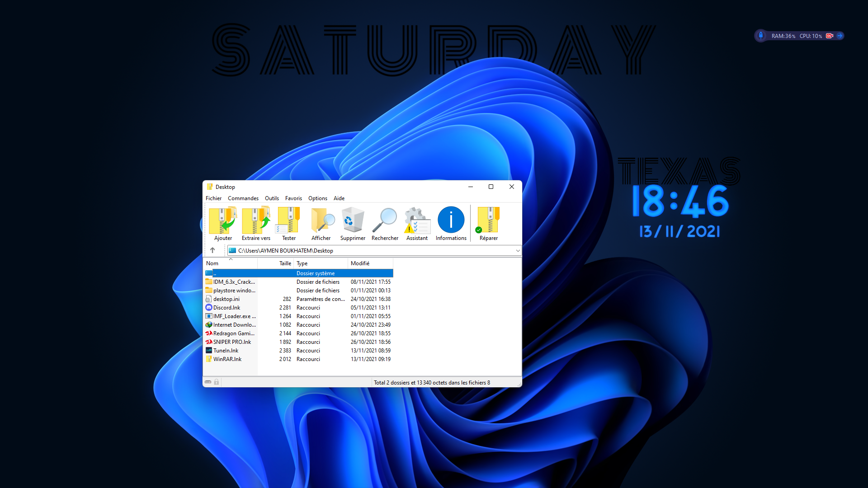Image resolution: width=868 pixels, height=488 pixels.
Task: Click the Ajouter archive icon
Action: 223,221
